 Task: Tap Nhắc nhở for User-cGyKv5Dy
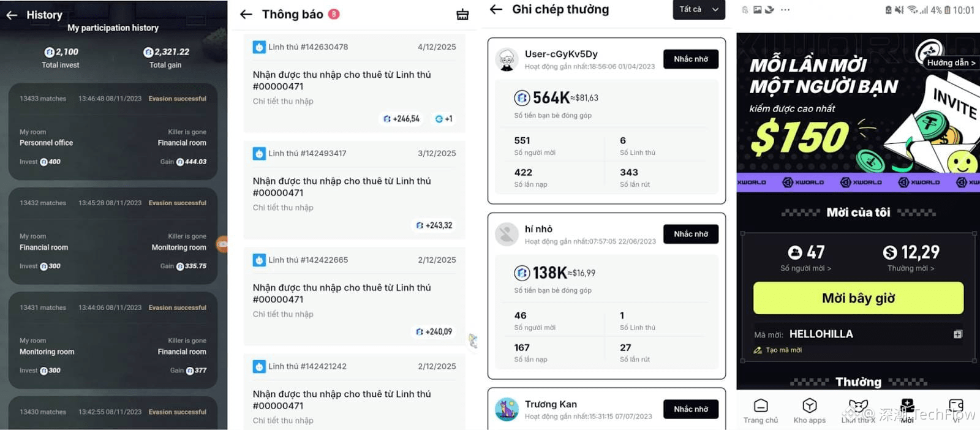690,59
